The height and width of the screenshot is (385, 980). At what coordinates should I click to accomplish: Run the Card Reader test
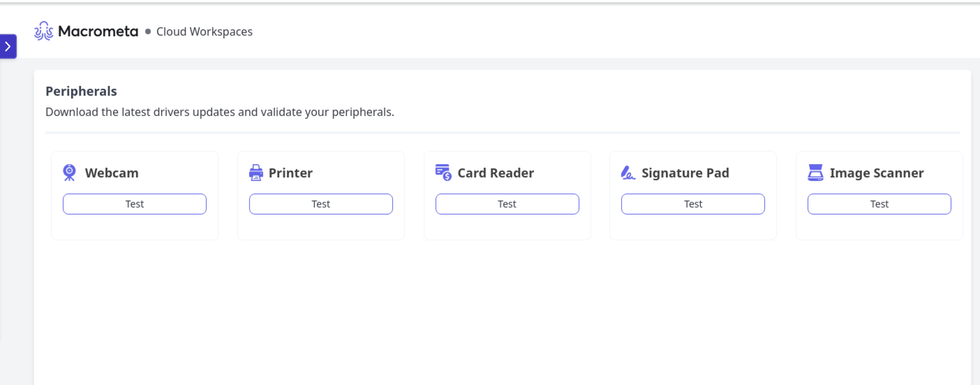click(x=507, y=204)
